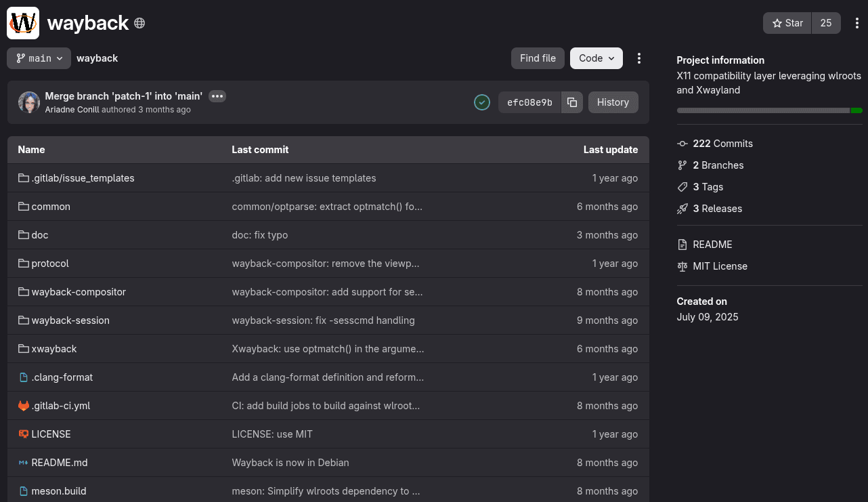Click the Find file button
The height and width of the screenshot is (502, 868).
538,58
